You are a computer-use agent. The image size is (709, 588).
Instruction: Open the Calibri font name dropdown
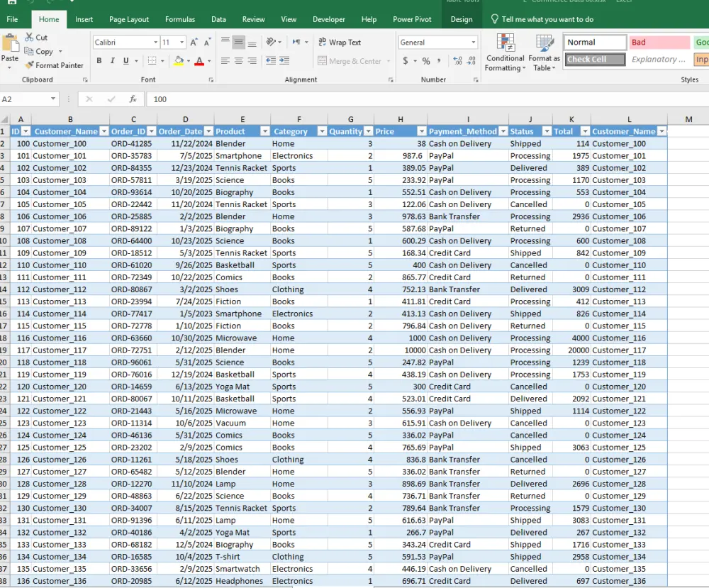pyautogui.click(x=155, y=42)
